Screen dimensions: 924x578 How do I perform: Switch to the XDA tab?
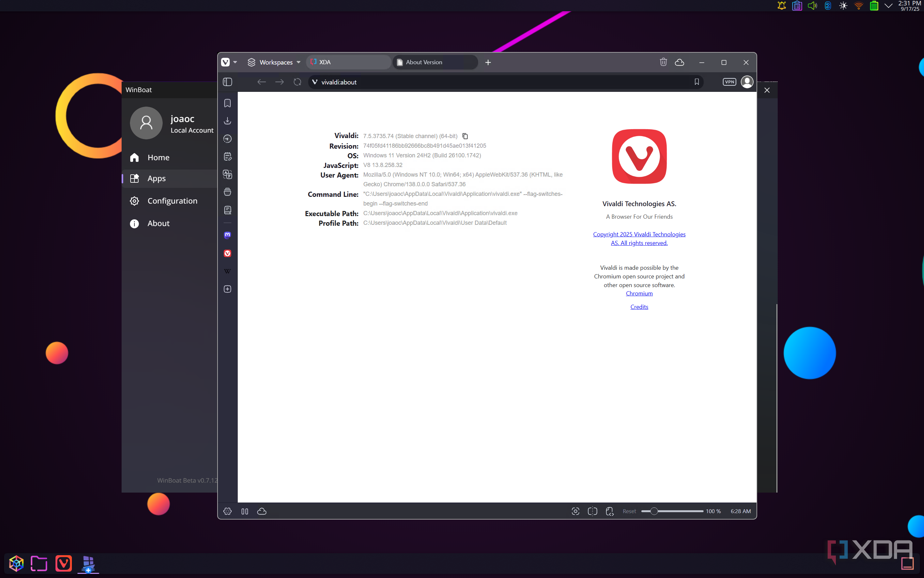(348, 62)
